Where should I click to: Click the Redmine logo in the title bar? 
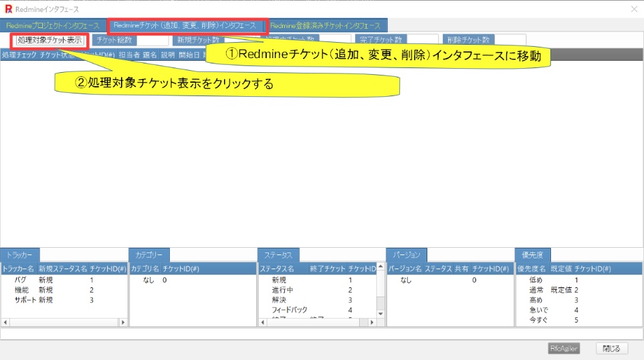coord(8,9)
